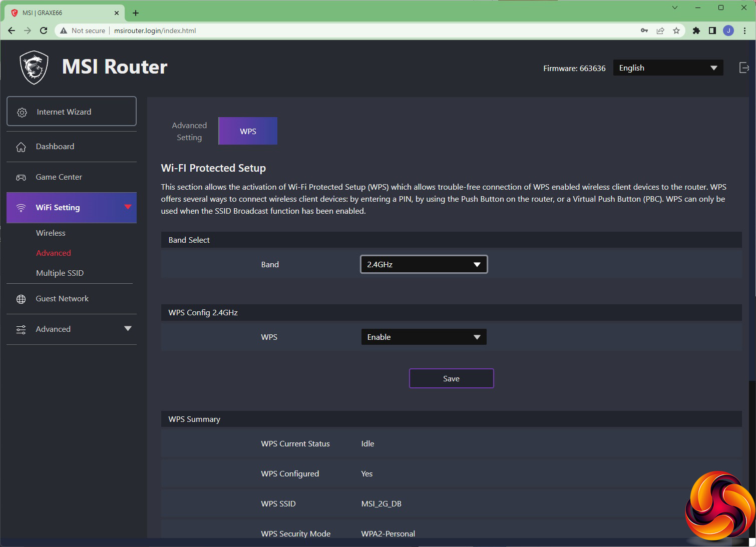756x547 pixels.
Task: Open the Internet Wizard
Action: [72, 111]
